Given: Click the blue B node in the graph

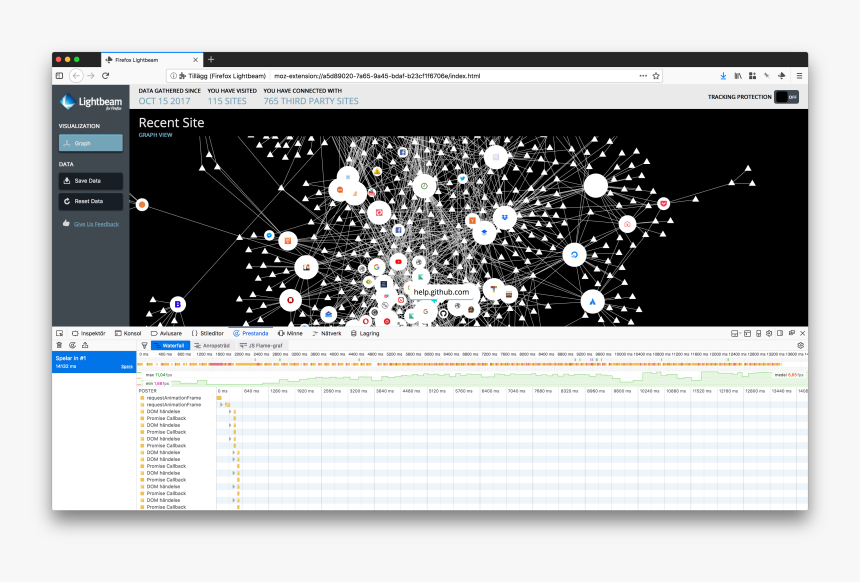Looking at the screenshot, I should pyautogui.click(x=177, y=304).
